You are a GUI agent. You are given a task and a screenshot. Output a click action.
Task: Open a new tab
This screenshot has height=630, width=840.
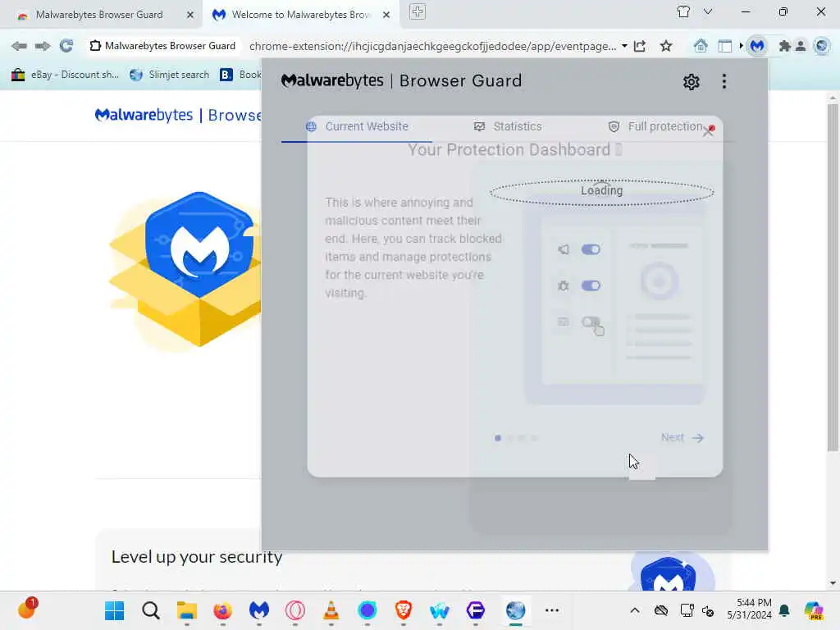point(418,11)
